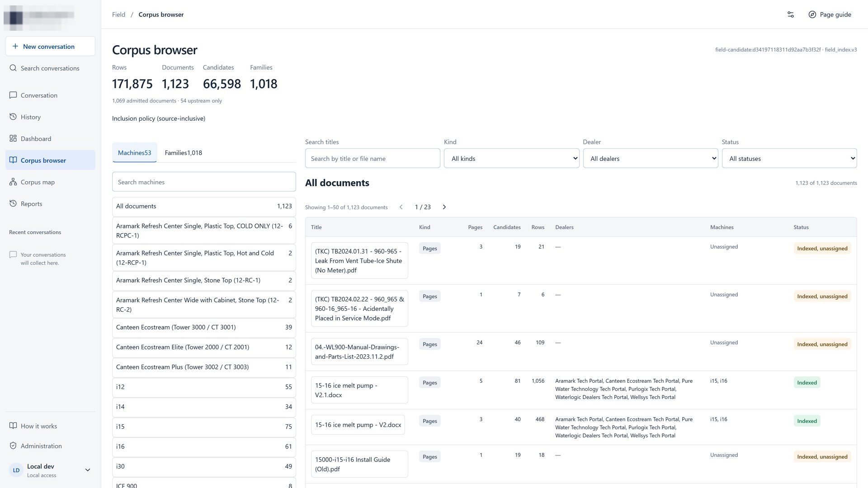Open 15-16 ice melt pump - V2.docx
This screenshot has height=488, width=868.
click(358, 425)
